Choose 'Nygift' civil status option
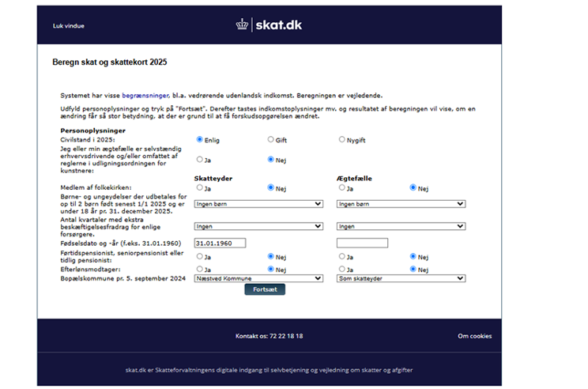This screenshot has width=588, height=389. tap(342, 139)
